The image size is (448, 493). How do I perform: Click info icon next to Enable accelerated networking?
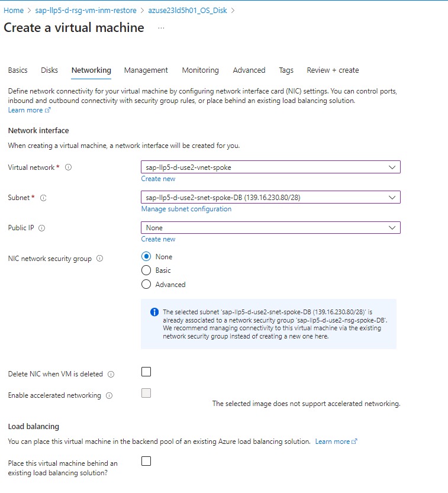[109, 395]
